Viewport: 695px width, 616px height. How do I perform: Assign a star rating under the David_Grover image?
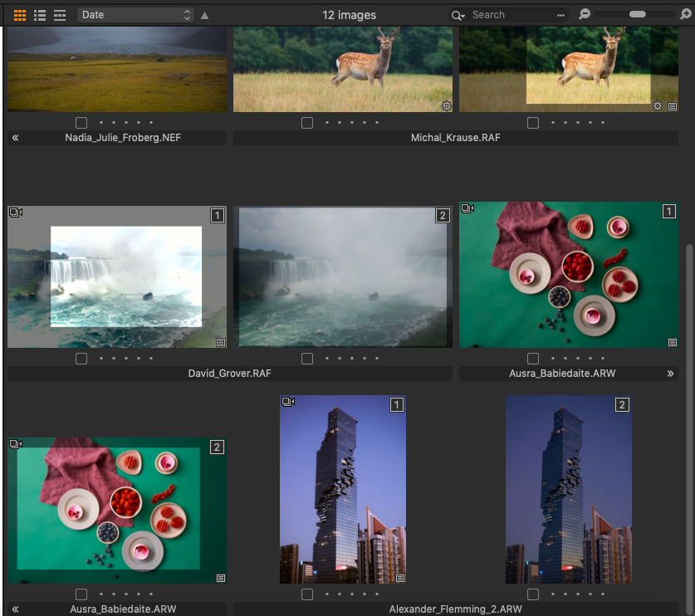125,359
